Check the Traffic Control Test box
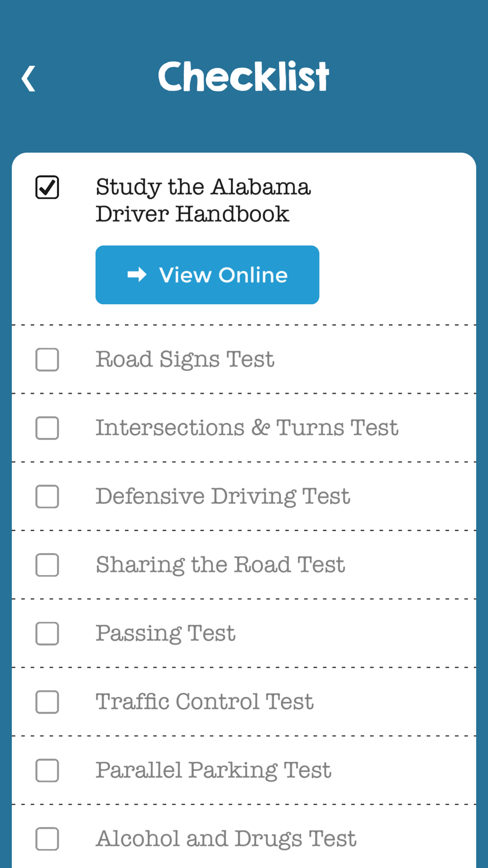The height and width of the screenshot is (868, 488). point(47,702)
